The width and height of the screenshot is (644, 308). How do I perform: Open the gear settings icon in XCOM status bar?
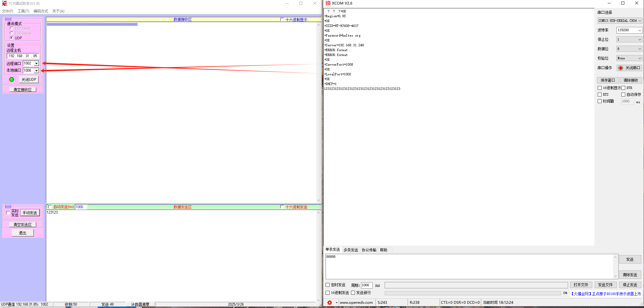[330, 303]
